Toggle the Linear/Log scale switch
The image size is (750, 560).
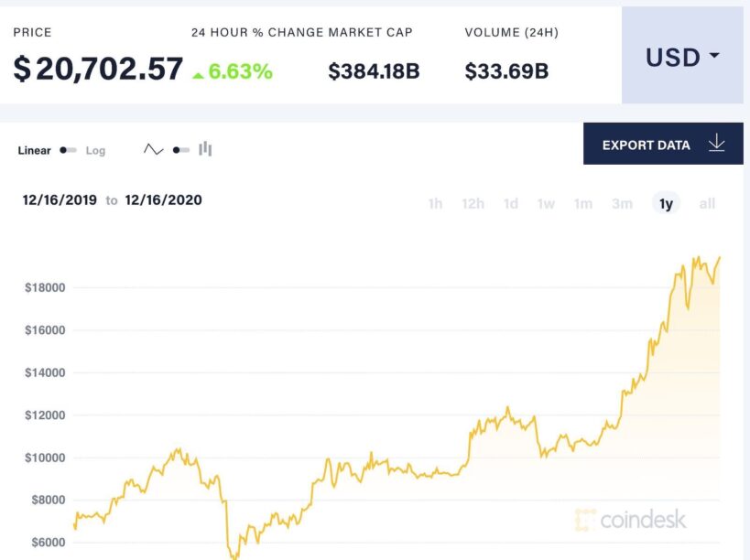(x=68, y=150)
